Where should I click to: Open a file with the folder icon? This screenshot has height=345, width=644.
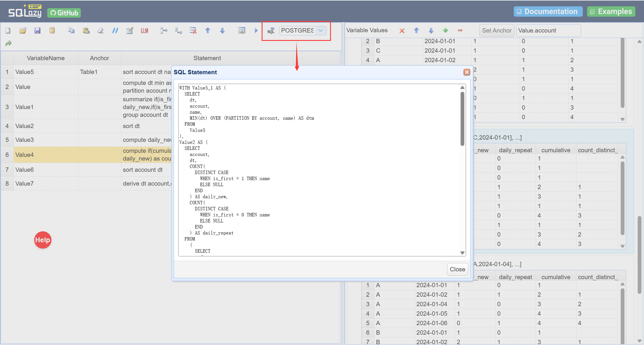pos(23,31)
